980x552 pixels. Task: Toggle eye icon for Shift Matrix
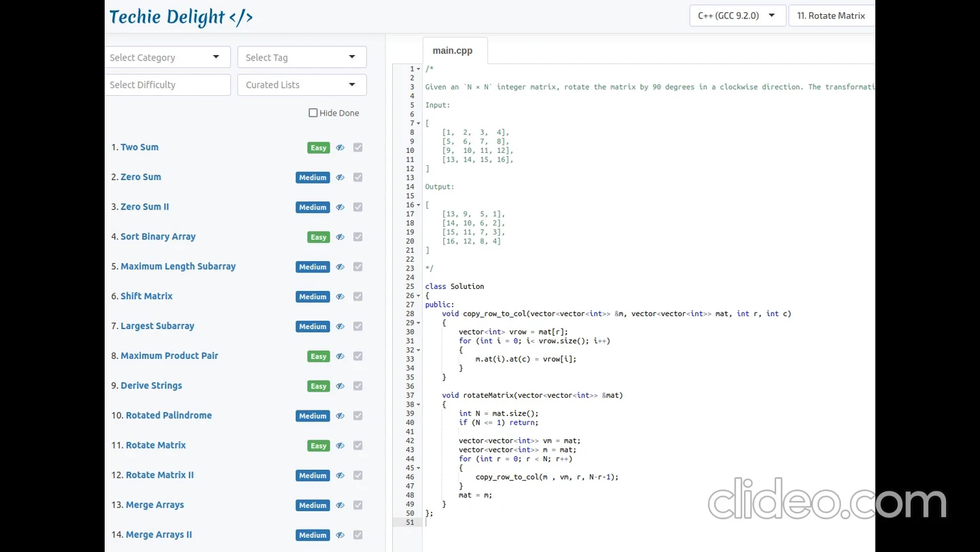pos(340,296)
